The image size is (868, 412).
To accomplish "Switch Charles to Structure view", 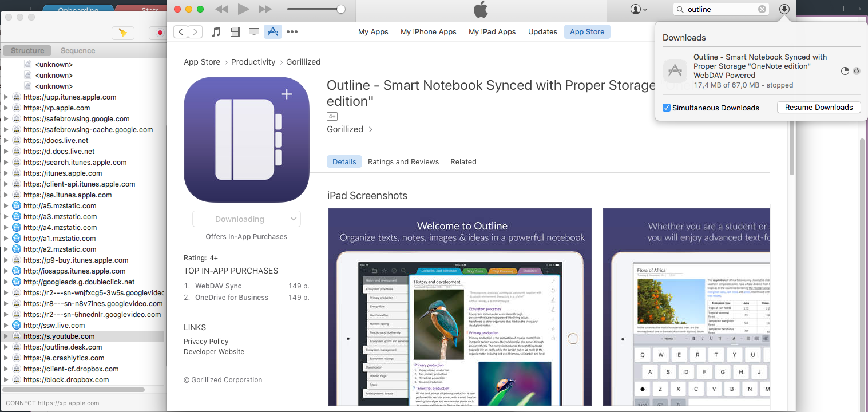I will (27, 50).
